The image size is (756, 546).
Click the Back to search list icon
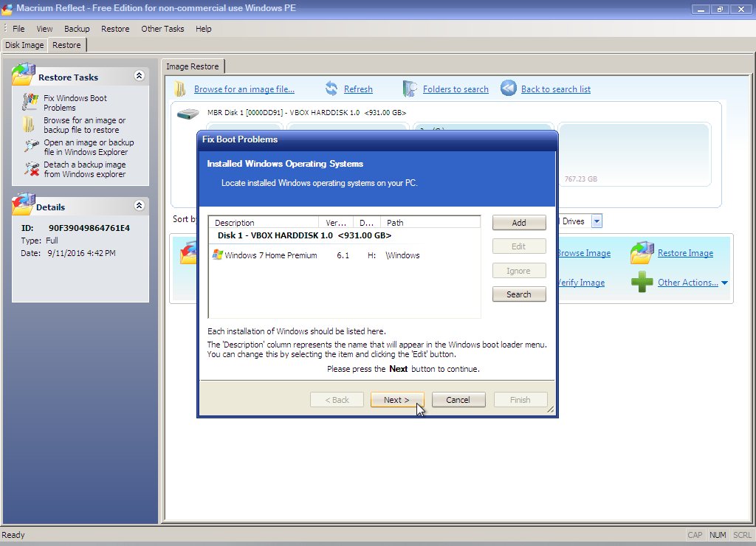508,89
